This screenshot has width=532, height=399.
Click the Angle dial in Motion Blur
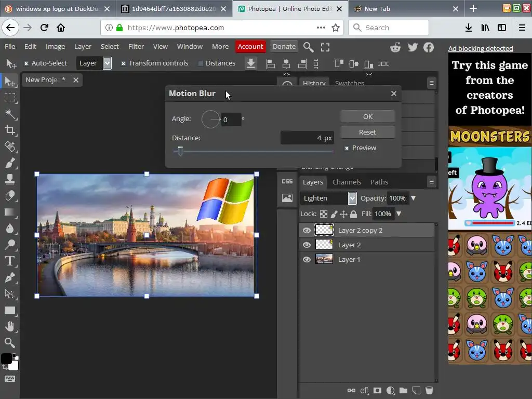pos(211,119)
